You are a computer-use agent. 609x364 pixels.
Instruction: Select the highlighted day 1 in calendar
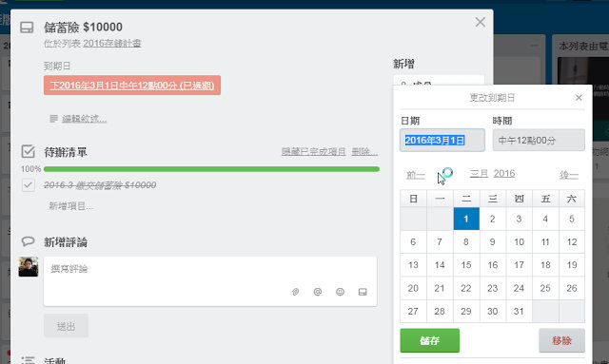point(466,219)
